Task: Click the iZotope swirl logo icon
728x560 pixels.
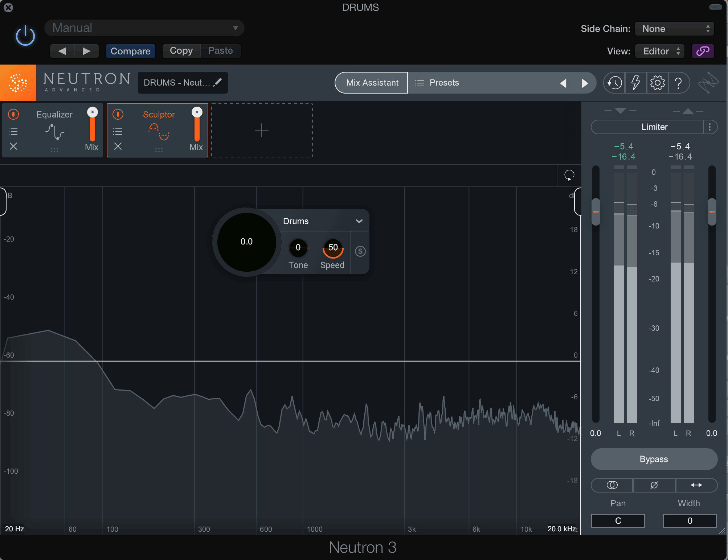Action: 708,83
